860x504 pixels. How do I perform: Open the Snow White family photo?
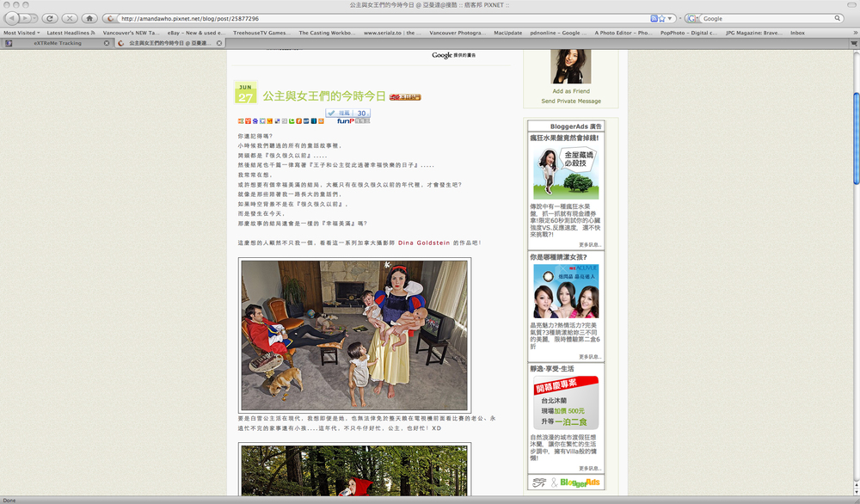[x=354, y=335]
